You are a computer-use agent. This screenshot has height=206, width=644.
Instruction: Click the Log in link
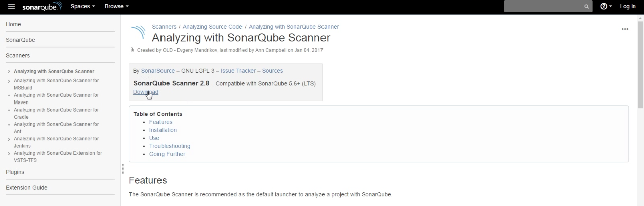tap(627, 6)
